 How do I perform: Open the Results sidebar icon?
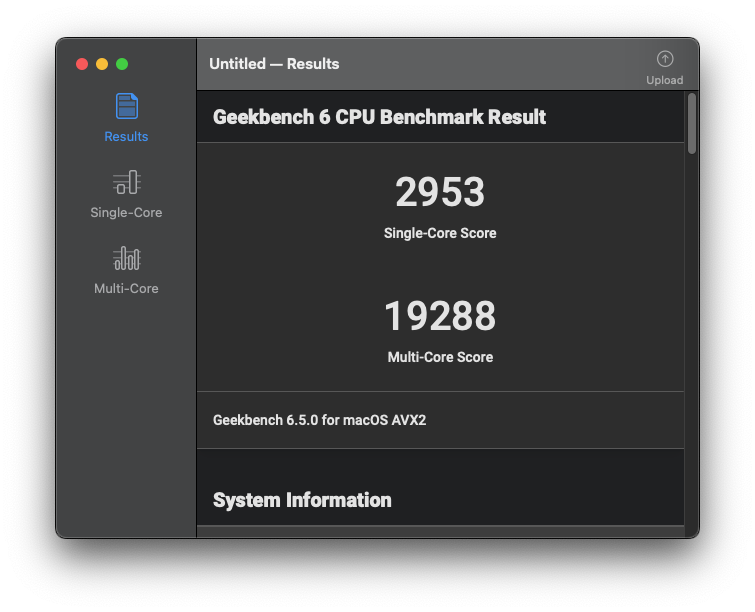click(127, 106)
